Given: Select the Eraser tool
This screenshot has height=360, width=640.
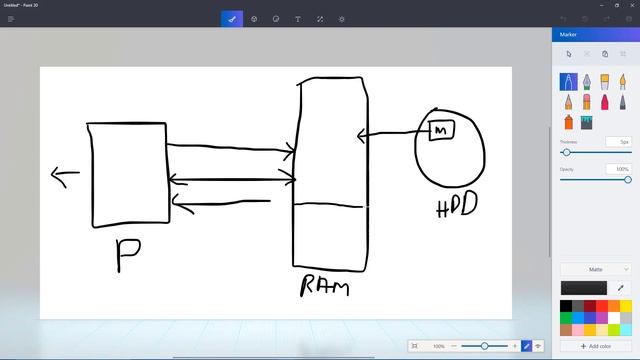Looking at the screenshot, I should (x=587, y=102).
